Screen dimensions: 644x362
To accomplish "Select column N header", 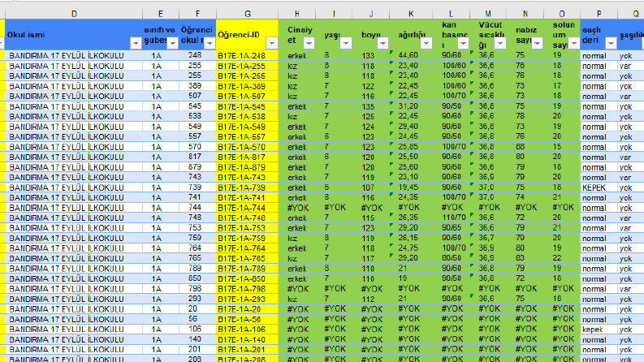I will 525,14.
